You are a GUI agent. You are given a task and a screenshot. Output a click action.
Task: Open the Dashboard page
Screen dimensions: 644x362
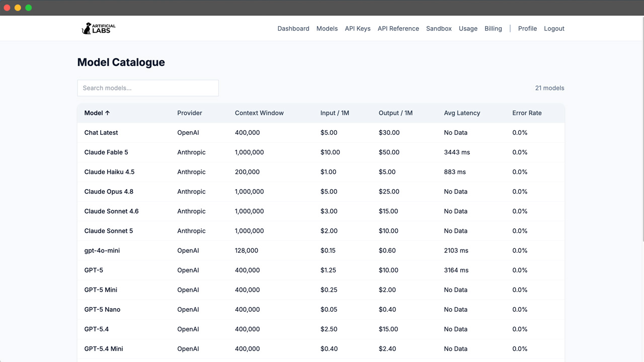(293, 29)
